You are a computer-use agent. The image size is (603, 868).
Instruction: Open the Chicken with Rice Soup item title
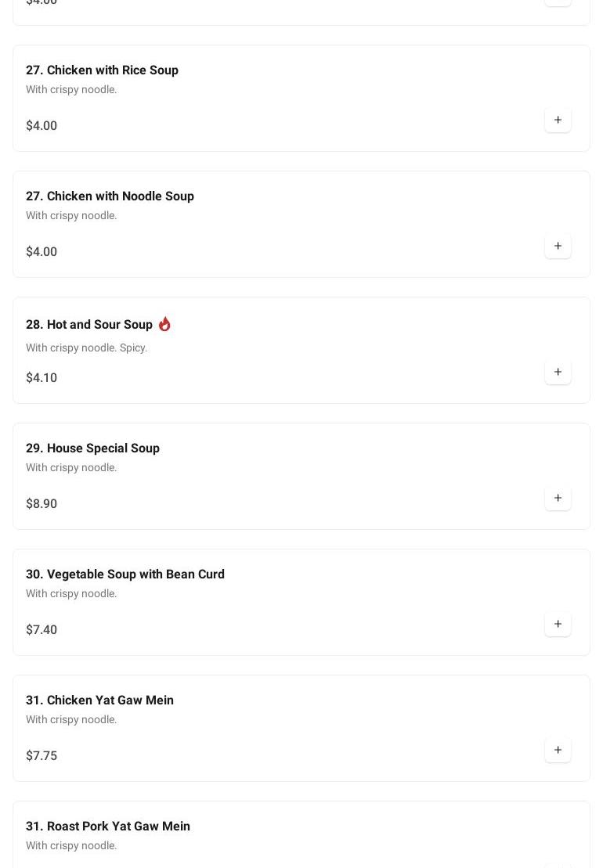pos(102,70)
